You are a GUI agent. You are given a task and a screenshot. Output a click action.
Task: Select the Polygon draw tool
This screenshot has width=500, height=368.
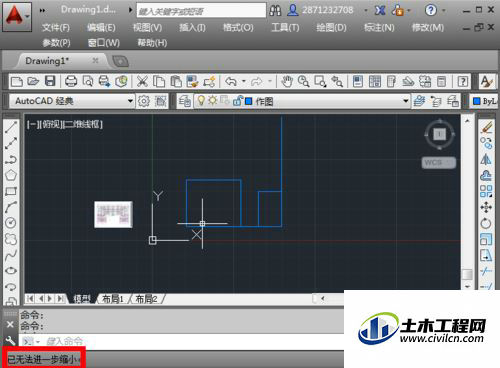point(11,175)
